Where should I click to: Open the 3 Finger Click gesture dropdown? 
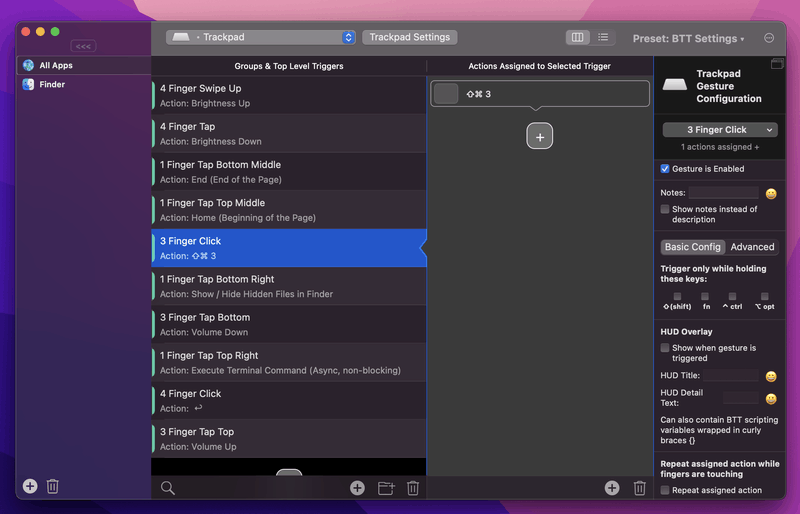(720, 130)
